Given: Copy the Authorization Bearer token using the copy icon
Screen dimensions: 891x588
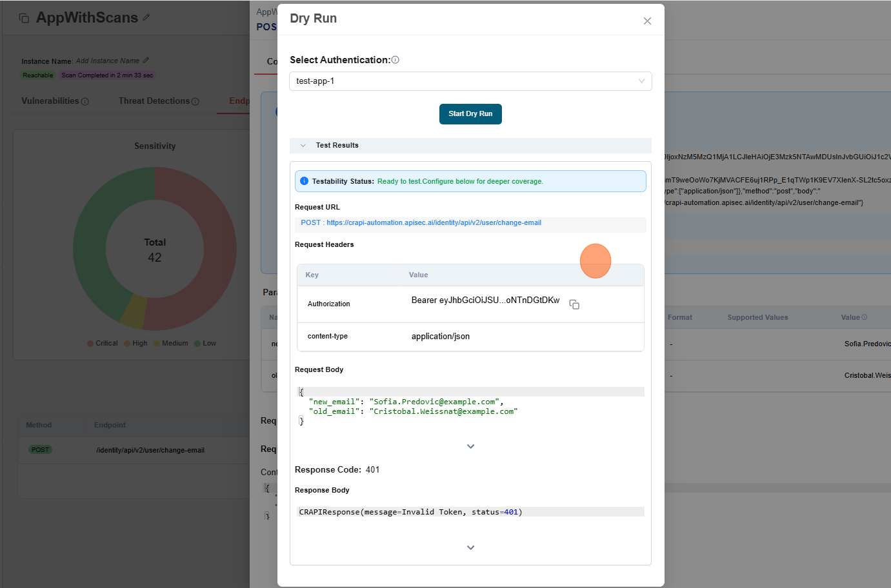Looking at the screenshot, I should [574, 305].
